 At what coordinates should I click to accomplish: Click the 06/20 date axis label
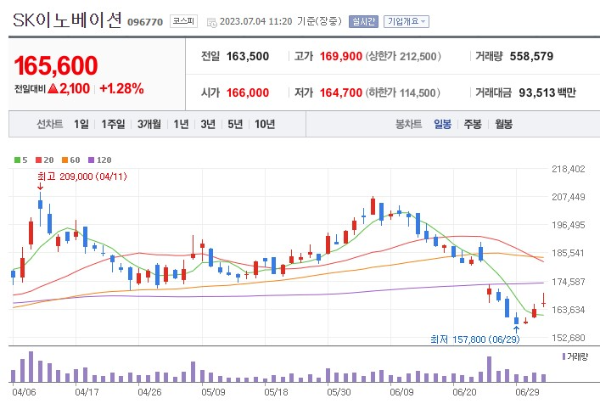[464, 392]
